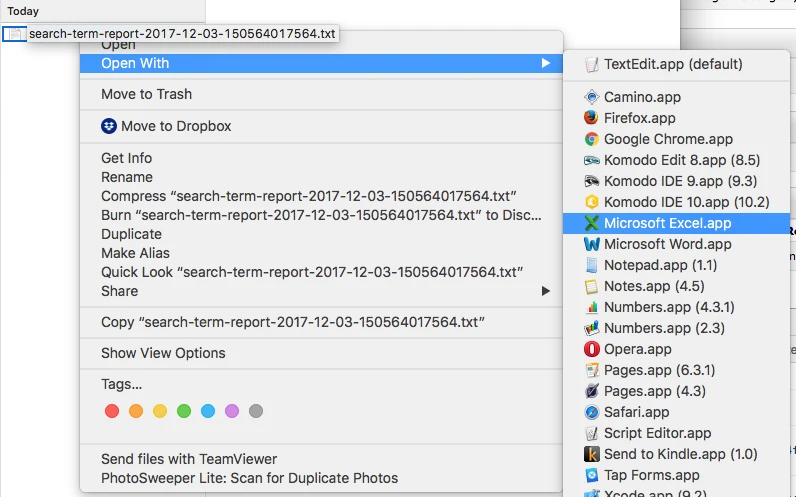
Task: Click the Tap Forms.app icon
Action: pyautogui.click(x=591, y=475)
